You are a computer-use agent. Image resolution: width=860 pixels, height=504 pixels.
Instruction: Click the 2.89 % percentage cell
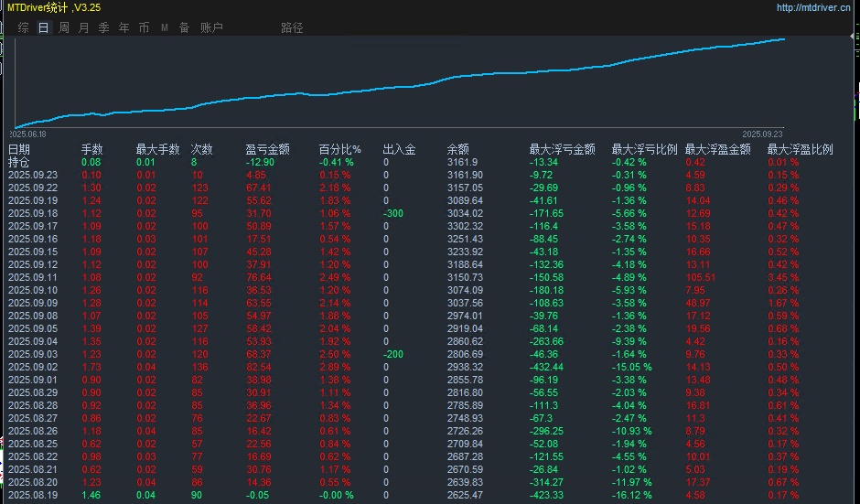tap(335, 367)
